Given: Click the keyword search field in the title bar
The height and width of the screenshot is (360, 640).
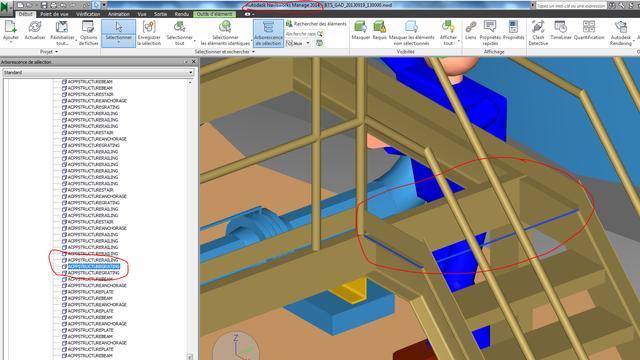Looking at the screenshot, I should coord(571,6).
